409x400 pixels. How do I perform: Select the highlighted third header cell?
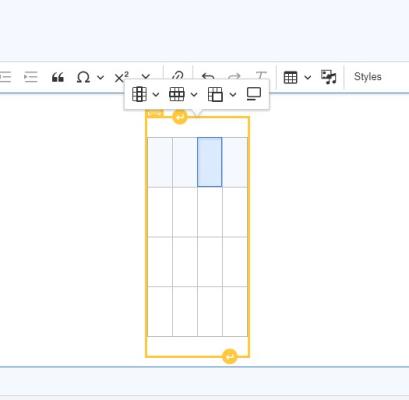(x=210, y=162)
